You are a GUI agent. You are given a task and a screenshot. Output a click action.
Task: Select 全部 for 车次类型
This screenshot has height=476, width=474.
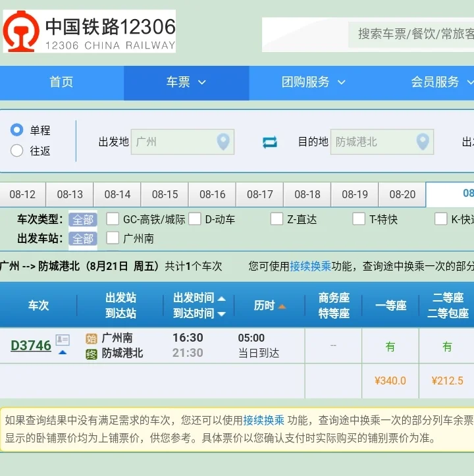pyautogui.click(x=83, y=219)
